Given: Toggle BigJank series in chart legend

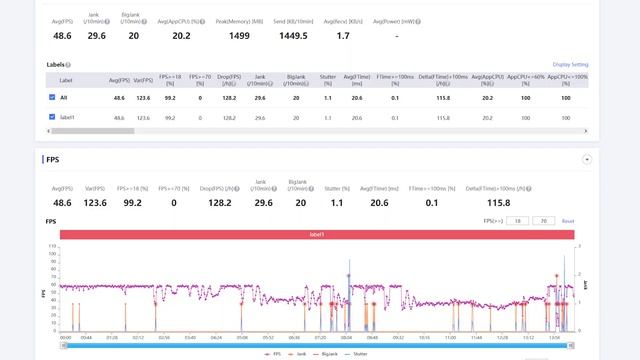Looking at the screenshot, I should (325, 354).
